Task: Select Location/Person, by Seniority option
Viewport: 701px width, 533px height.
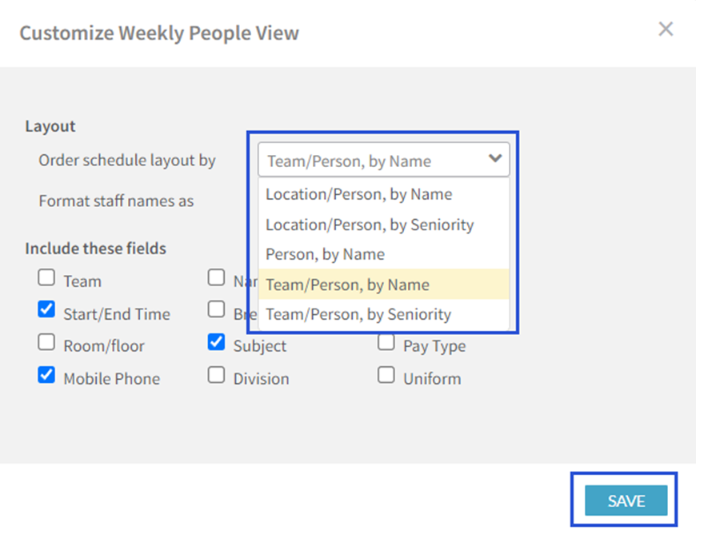Action: point(384,224)
